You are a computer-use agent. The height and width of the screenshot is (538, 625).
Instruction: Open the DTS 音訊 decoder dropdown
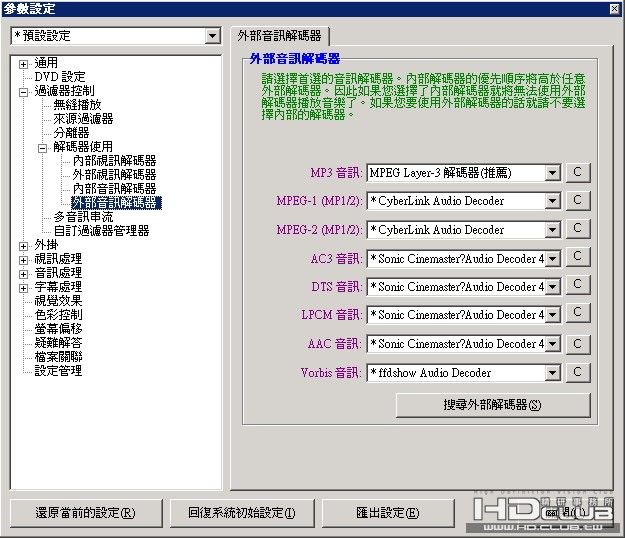[x=552, y=287]
